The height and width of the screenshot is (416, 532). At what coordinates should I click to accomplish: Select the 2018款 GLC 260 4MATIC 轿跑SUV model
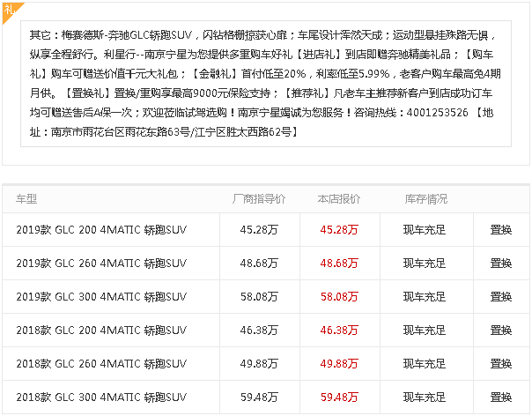point(101,363)
